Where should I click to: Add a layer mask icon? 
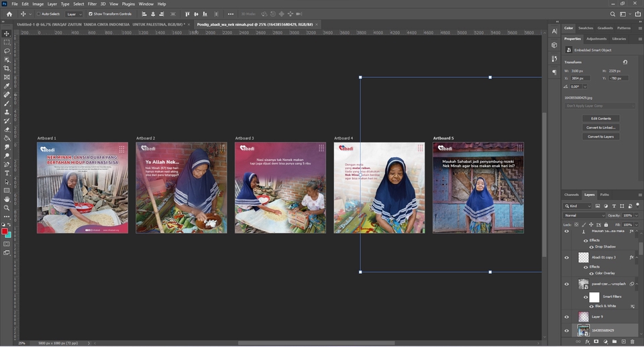596,342
